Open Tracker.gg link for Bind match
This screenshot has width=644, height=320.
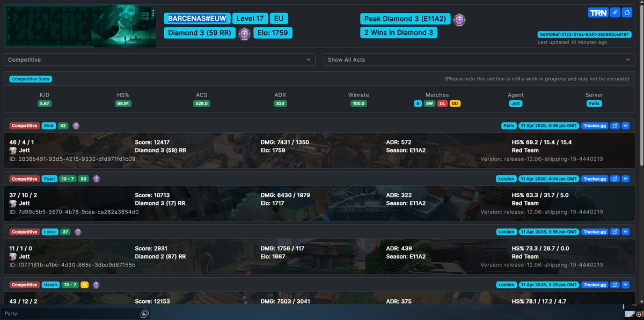click(x=594, y=126)
